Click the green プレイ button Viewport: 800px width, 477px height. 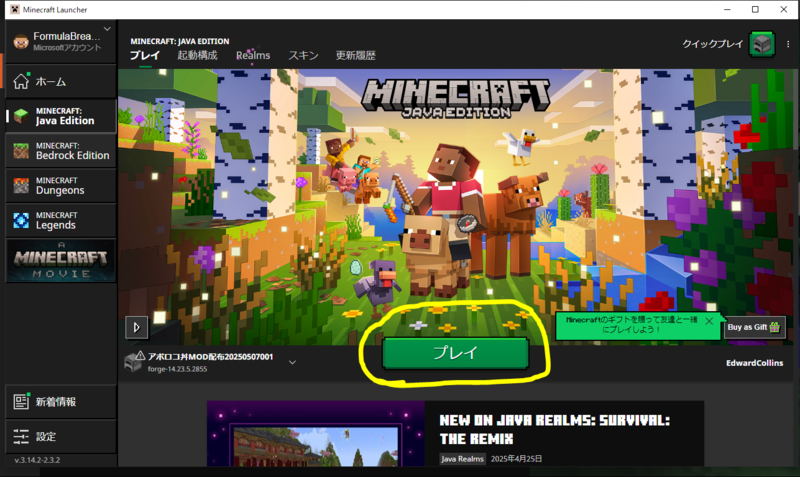tap(455, 353)
